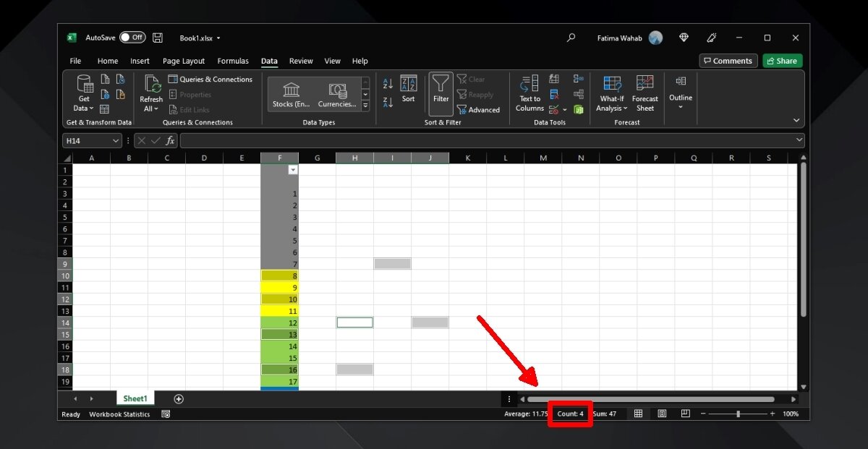The height and width of the screenshot is (449, 868).
Task: Open the Formulas ribbon tab
Action: [x=233, y=61]
